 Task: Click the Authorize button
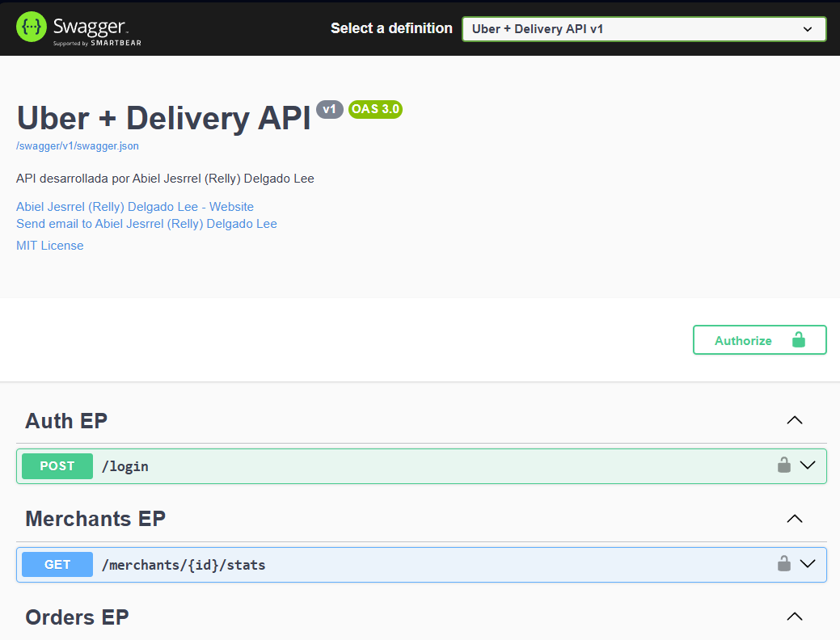[760, 339]
